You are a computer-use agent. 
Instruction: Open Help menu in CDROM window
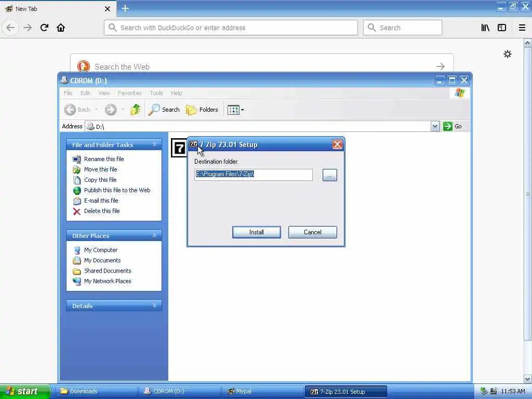[x=177, y=93]
